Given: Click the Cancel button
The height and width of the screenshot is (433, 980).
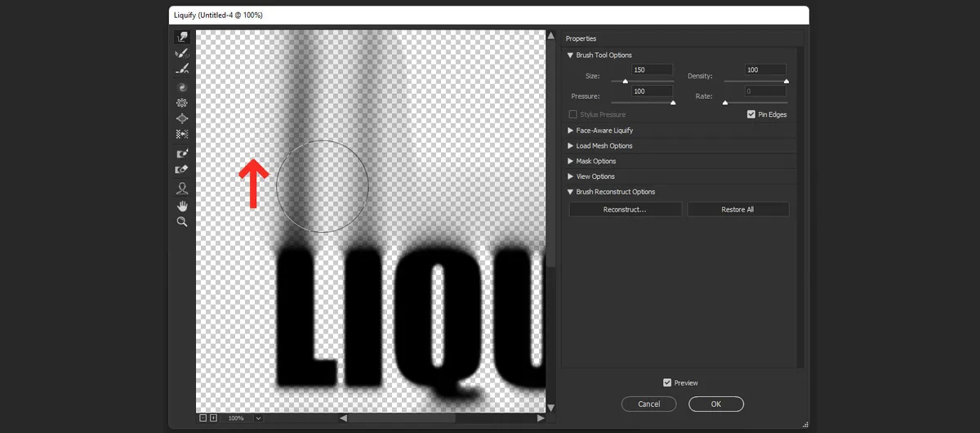Looking at the screenshot, I should tap(649, 404).
